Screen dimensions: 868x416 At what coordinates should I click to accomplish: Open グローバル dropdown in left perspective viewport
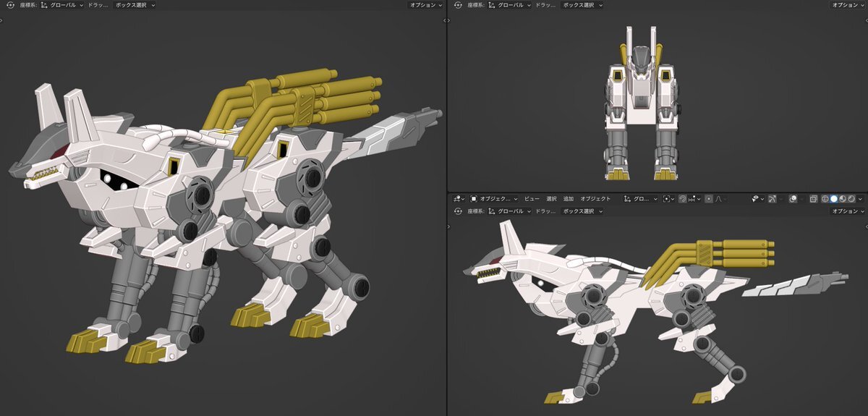62,4
